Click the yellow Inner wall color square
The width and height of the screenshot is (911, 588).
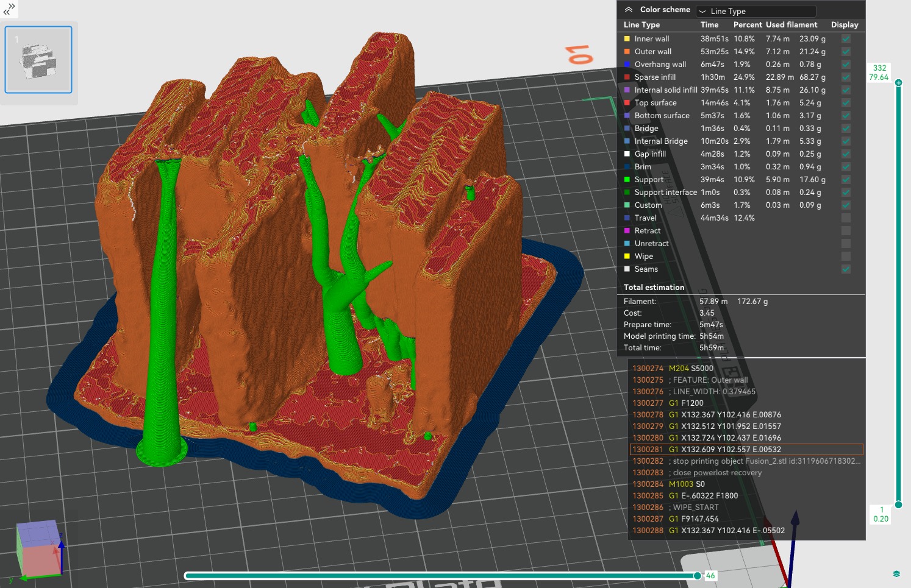coord(627,39)
